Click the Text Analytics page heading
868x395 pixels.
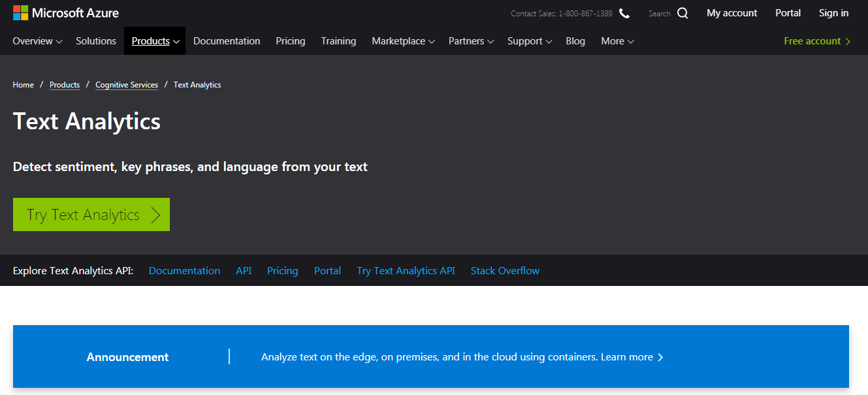point(87,122)
